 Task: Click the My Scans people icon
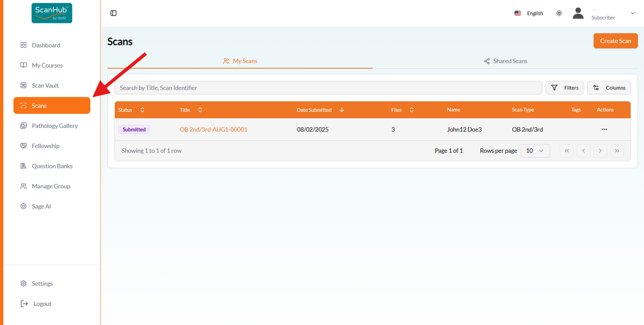[226, 61]
